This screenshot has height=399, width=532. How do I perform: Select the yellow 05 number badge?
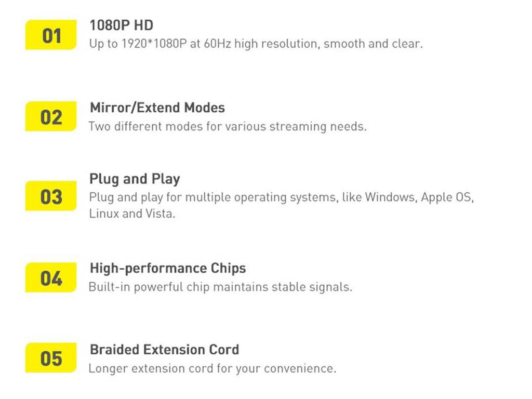click(51, 358)
